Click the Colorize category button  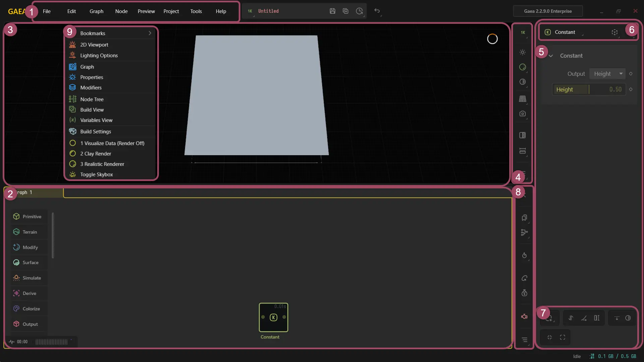[32, 308]
